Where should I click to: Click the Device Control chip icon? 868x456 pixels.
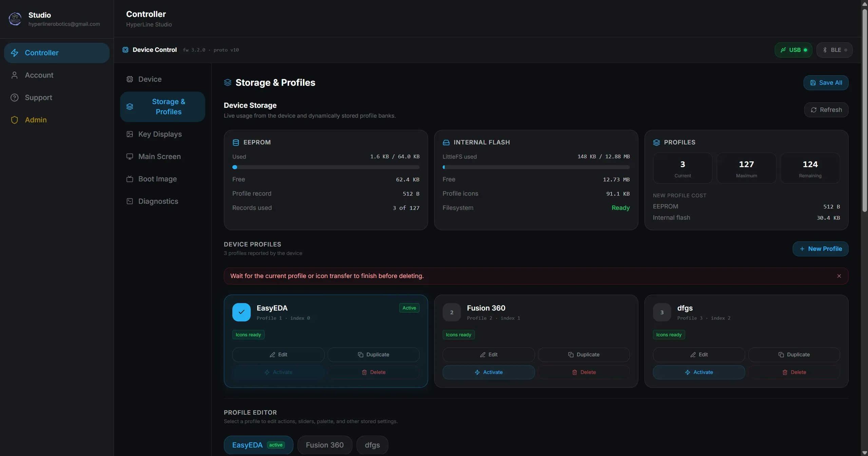click(x=125, y=50)
